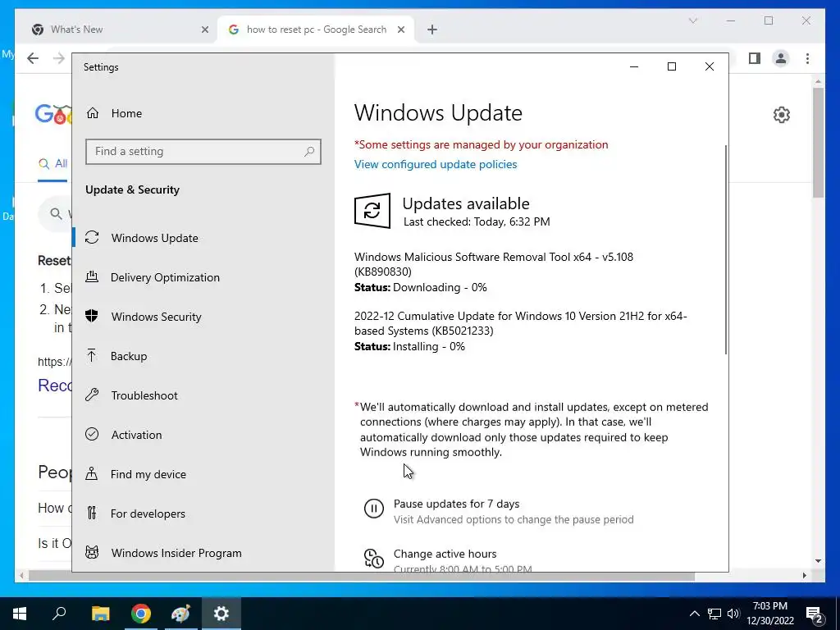Select Windows Update in the sidebar
The image size is (840, 630).
coord(203,237)
